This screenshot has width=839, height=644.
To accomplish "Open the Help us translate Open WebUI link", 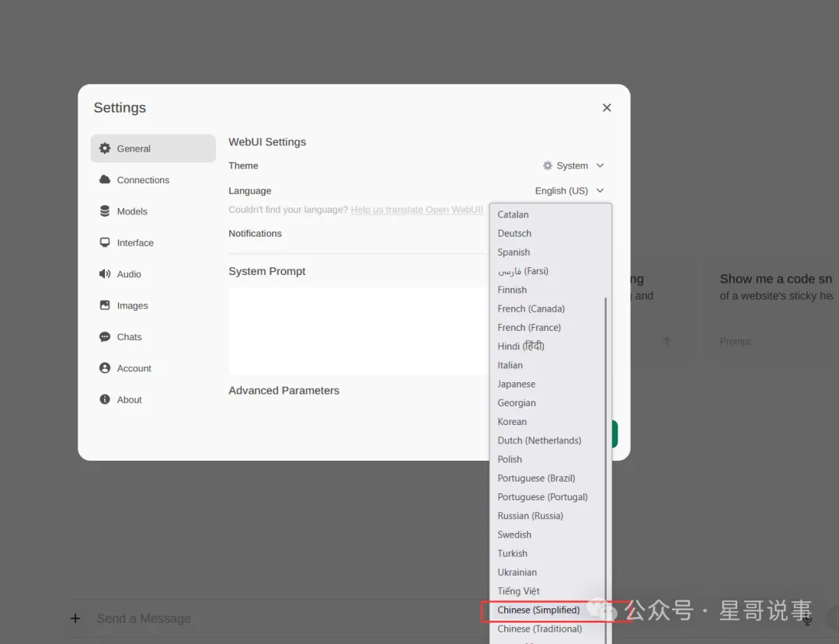I will click(x=417, y=210).
